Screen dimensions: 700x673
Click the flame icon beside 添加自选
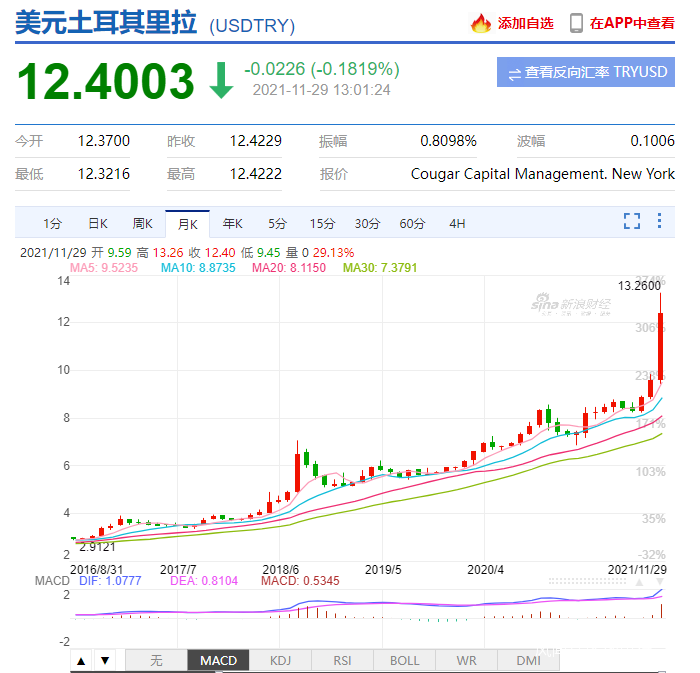[x=480, y=23]
